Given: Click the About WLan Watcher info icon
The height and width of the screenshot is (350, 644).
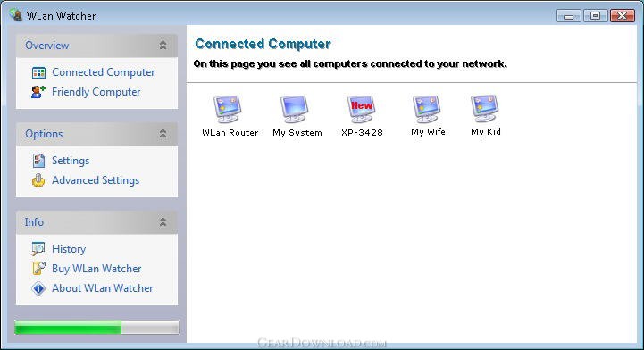Looking at the screenshot, I should coord(38,288).
